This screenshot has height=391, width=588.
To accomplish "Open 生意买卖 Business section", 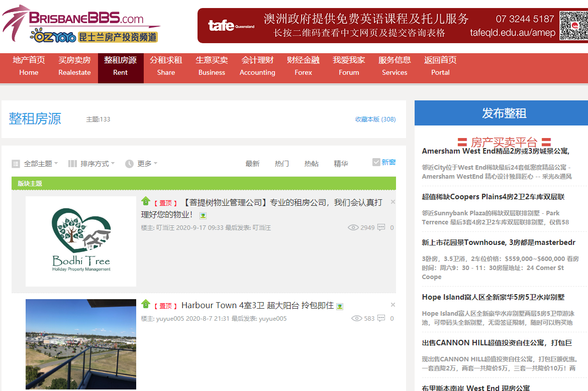I will click(x=212, y=66).
